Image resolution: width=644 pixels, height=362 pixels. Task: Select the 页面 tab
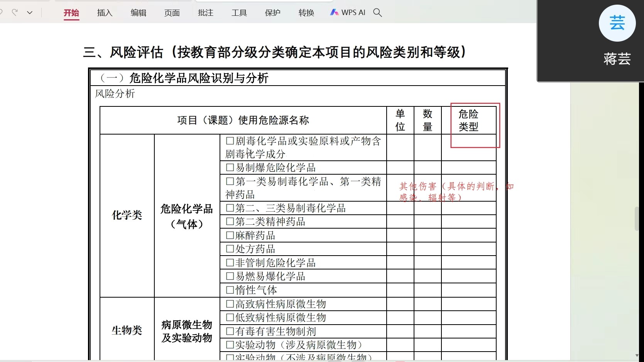click(172, 13)
